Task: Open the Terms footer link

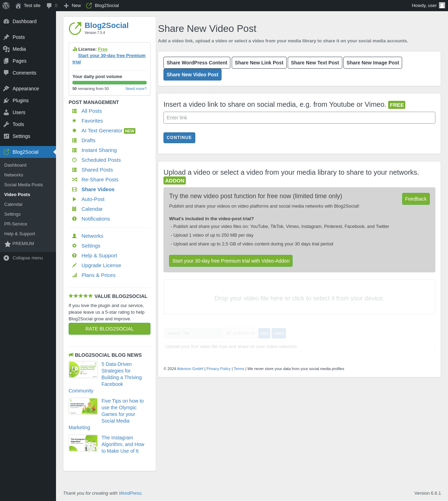Action: point(239,369)
